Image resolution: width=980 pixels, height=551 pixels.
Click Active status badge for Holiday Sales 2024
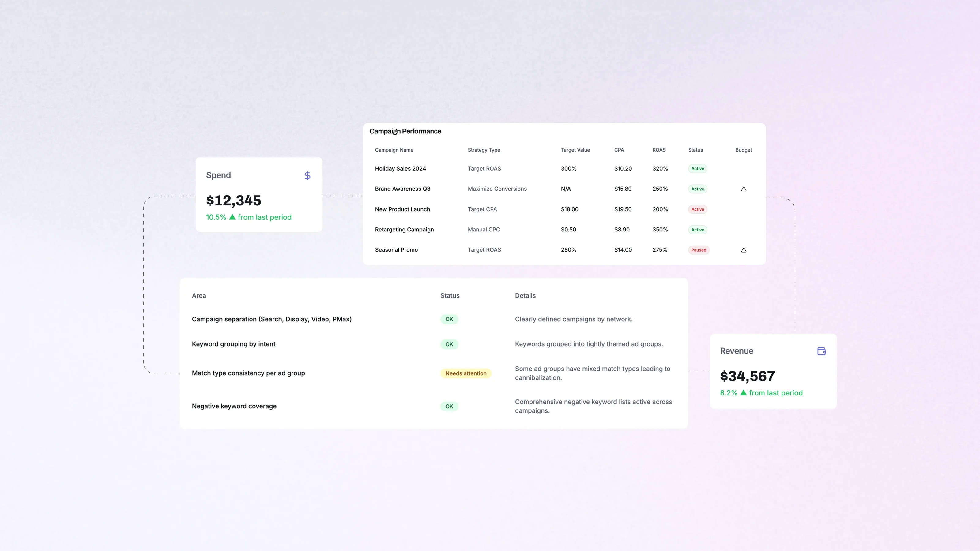[x=697, y=168]
